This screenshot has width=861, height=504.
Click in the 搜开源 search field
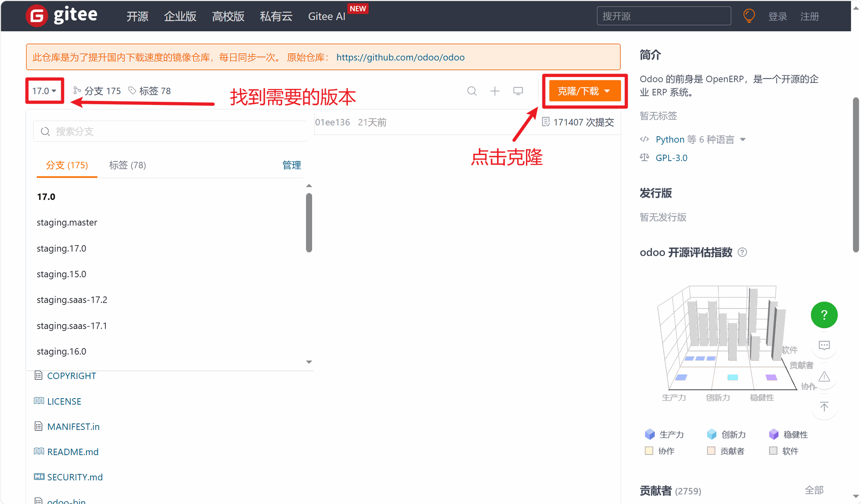pyautogui.click(x=664, y=16)
